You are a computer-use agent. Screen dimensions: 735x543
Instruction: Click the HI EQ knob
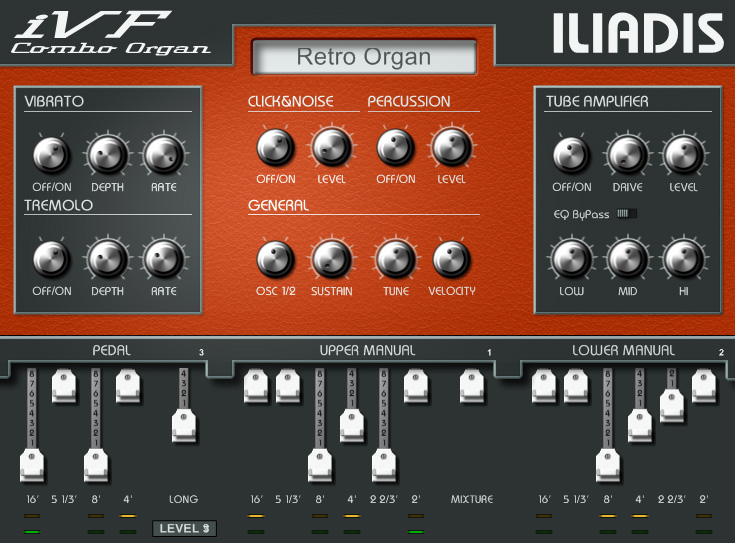pos(683,259)
